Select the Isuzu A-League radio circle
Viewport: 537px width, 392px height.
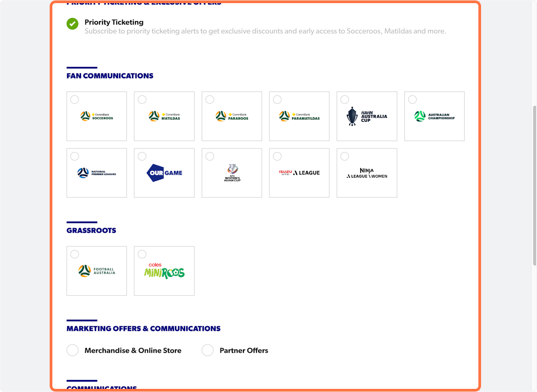pyautogui.click(x=277, y=156)
